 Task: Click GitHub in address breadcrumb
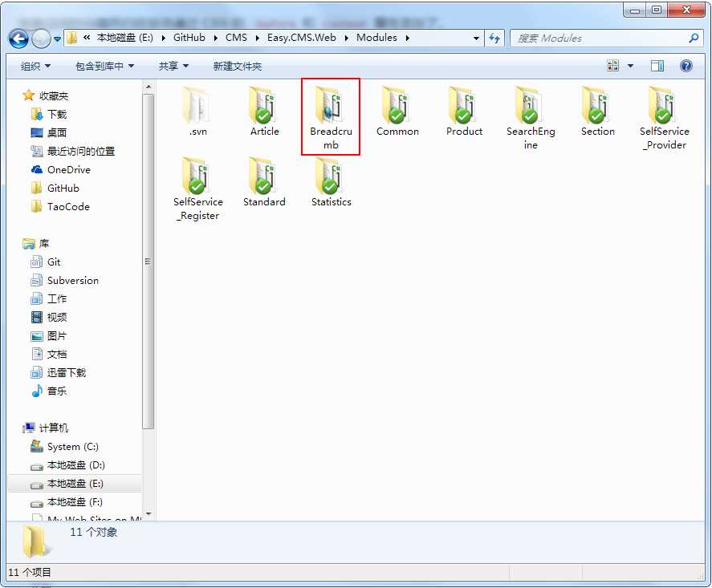[x=189, y=38]
